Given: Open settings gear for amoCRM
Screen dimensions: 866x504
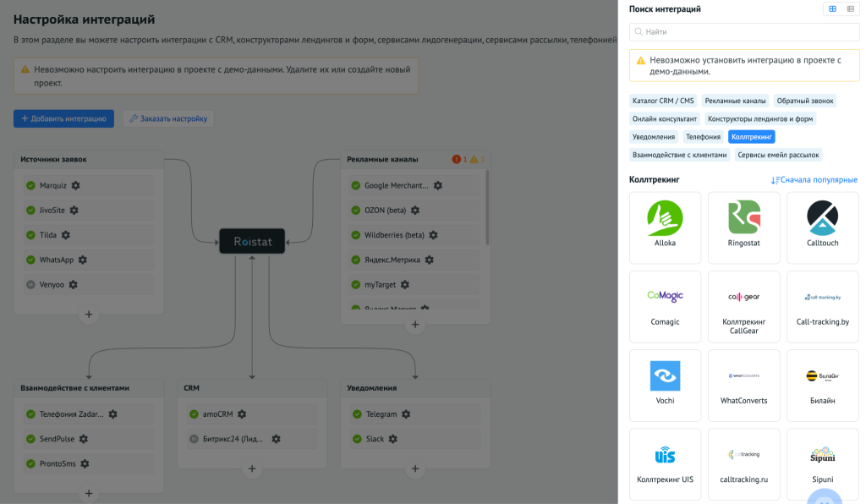Looking at the screenshot, I should (x=242, y=414).
